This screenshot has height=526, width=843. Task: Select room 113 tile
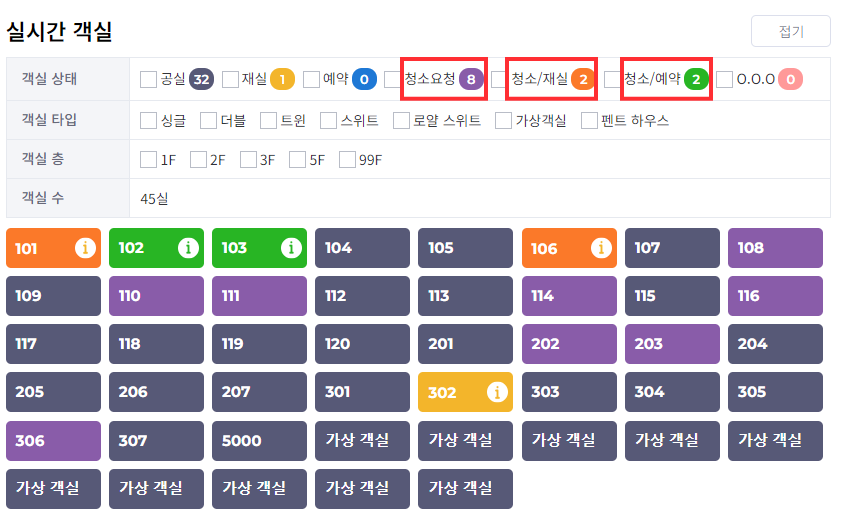466,296
